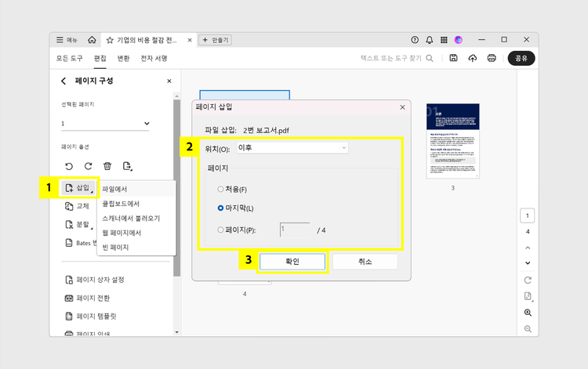Click the 만들기 create button

[215, 40]
